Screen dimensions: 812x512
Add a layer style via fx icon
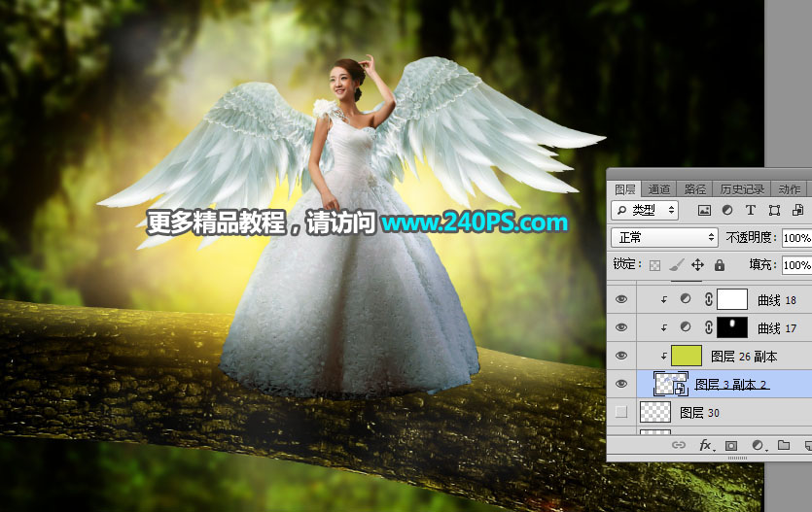click(x=706, y=445)
